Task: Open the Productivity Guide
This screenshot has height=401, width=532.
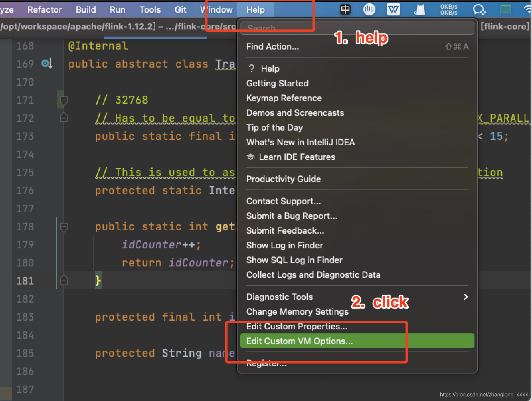Action: (357, 179)
